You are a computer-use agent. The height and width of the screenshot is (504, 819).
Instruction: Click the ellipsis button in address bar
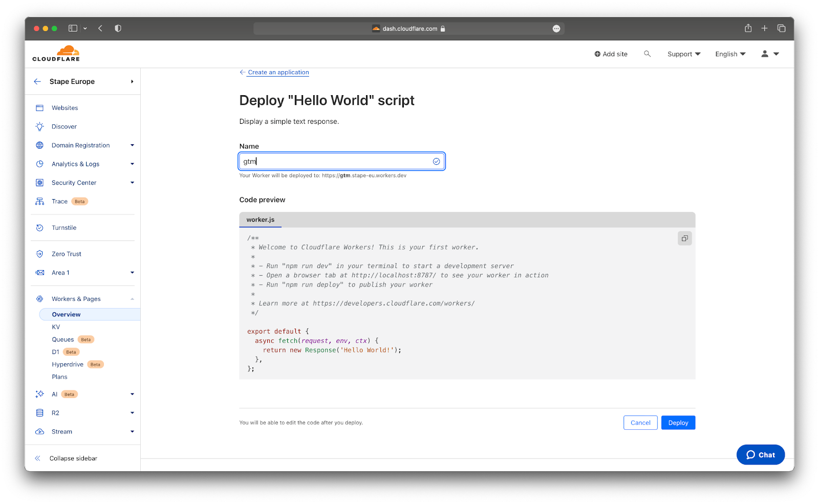click(x=556, y=29)
